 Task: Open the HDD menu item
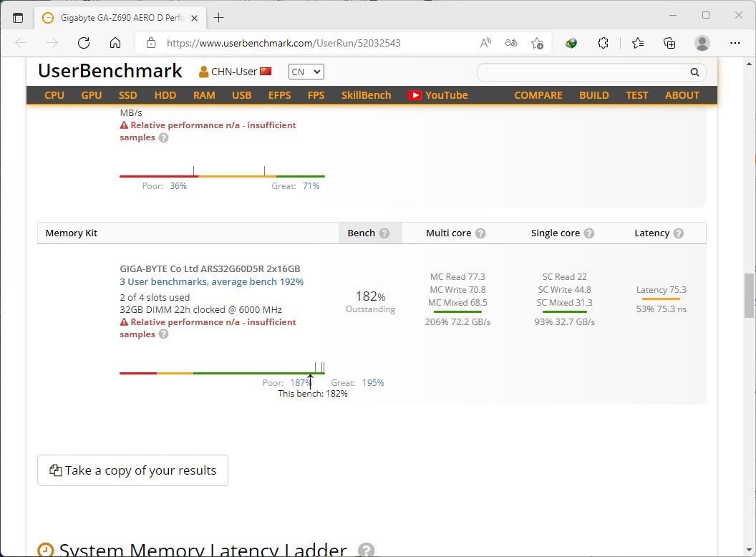pos(165,95)
